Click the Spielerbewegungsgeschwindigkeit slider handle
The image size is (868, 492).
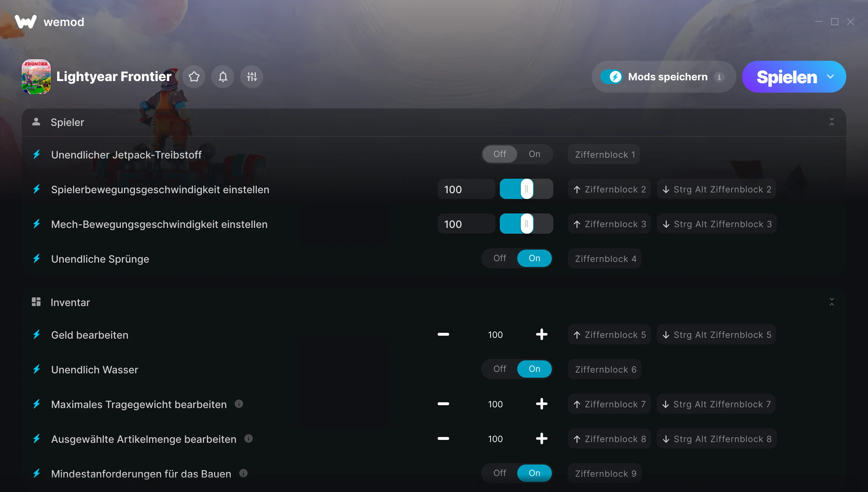527,189
